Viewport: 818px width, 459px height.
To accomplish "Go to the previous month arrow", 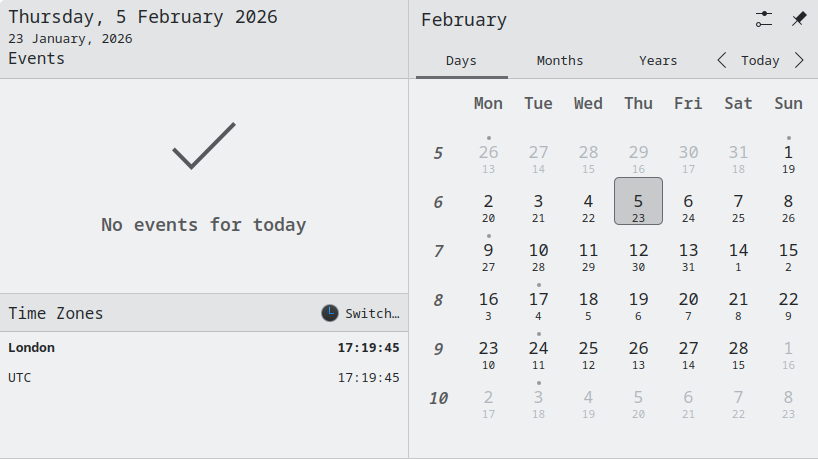I will pos(722,60).
